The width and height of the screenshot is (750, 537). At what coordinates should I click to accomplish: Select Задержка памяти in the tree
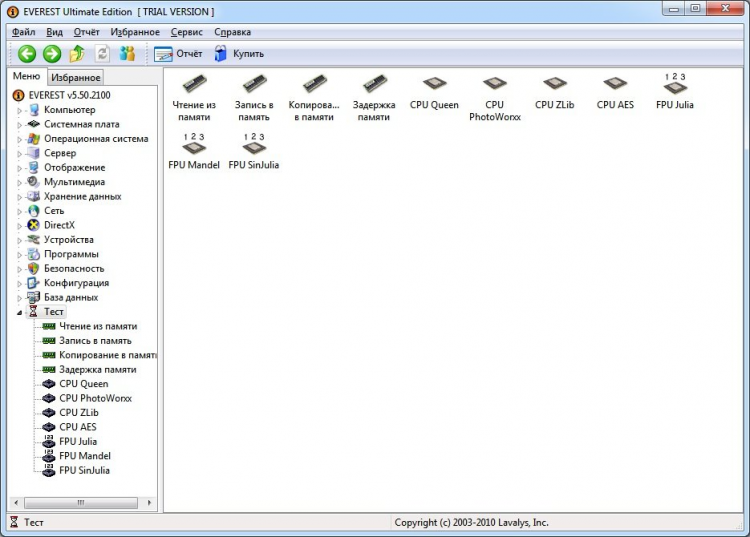point(98,369)
